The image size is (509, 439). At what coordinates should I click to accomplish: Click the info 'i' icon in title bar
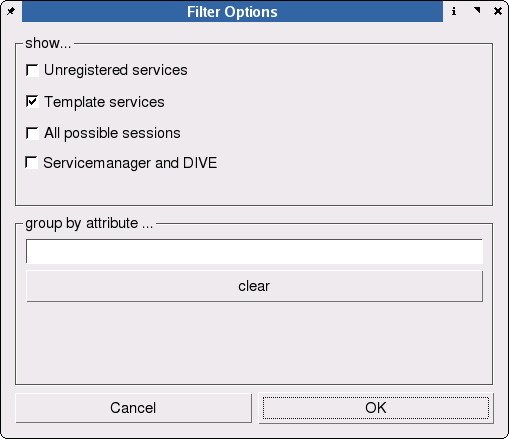(x=454, y=11)
